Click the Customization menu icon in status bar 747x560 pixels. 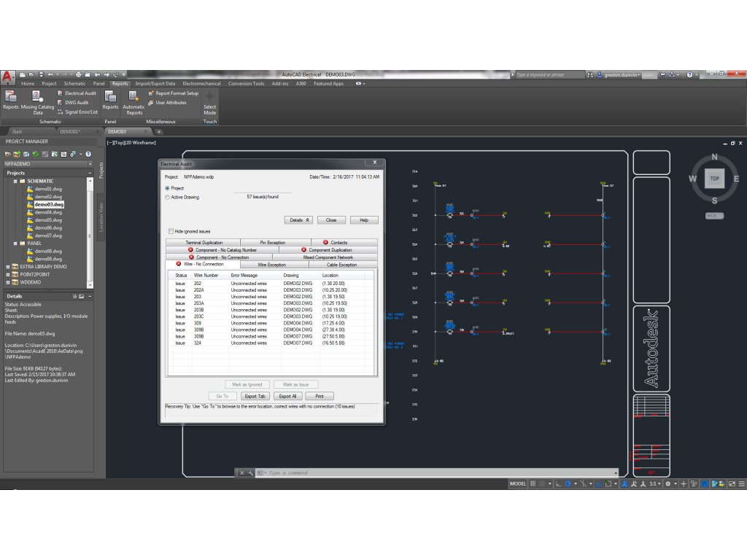tap(741, 484)
